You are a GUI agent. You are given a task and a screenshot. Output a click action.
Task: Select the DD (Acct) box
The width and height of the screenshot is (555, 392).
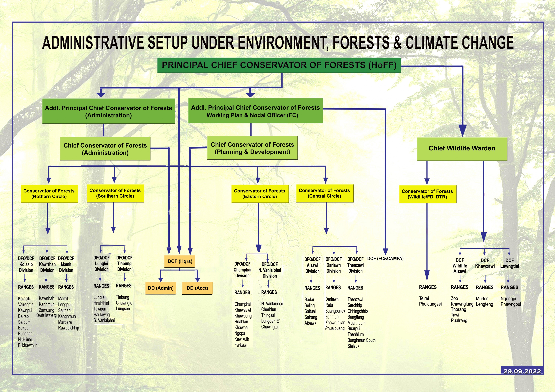[x=197, y=288]
